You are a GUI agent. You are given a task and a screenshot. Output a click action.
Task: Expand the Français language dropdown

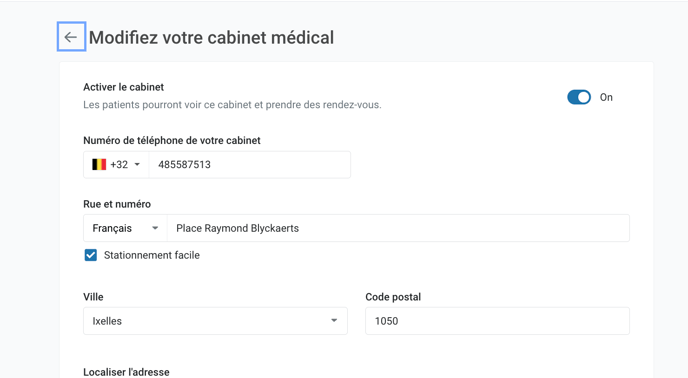(x=125, y=228)
